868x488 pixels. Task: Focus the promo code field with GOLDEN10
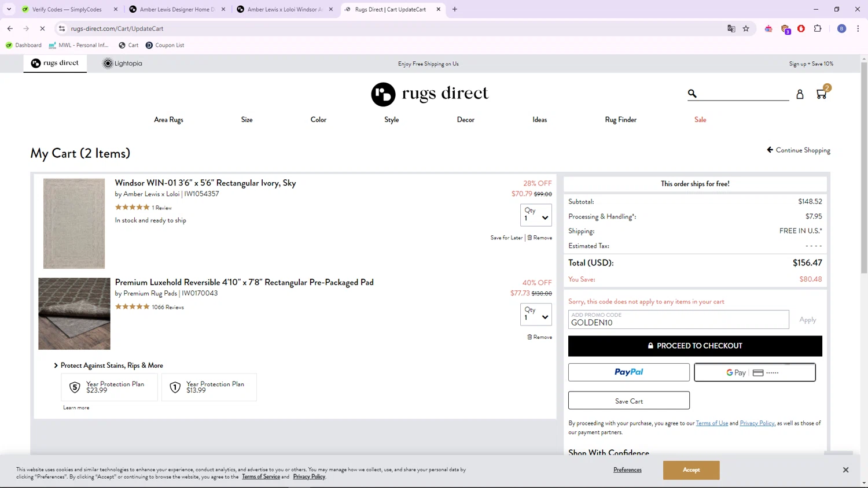(678, 320)
